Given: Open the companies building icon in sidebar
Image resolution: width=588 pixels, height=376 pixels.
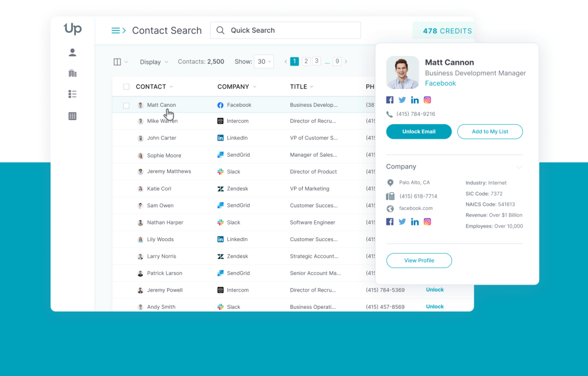Looking at the screenshot, I should click(72, 73).
